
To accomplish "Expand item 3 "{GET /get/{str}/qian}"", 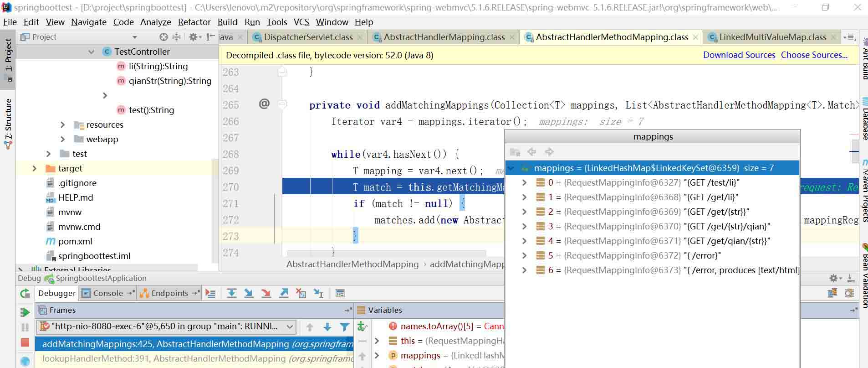I will point(524,226).
